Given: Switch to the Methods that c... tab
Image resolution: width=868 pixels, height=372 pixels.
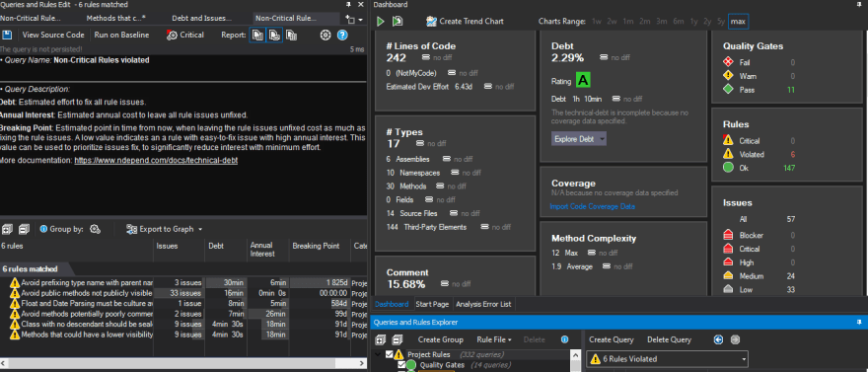Looking at the screenshot, I should tap(115, 19).
